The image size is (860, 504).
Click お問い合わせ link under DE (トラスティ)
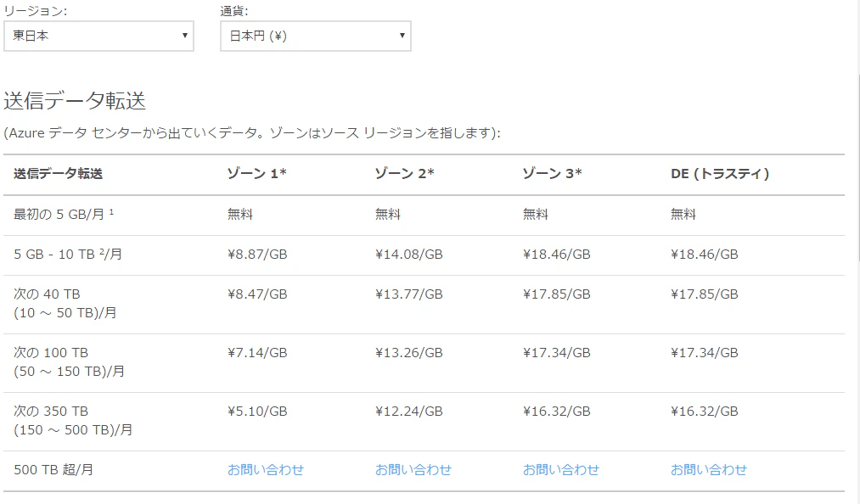[x=709, y=470]
